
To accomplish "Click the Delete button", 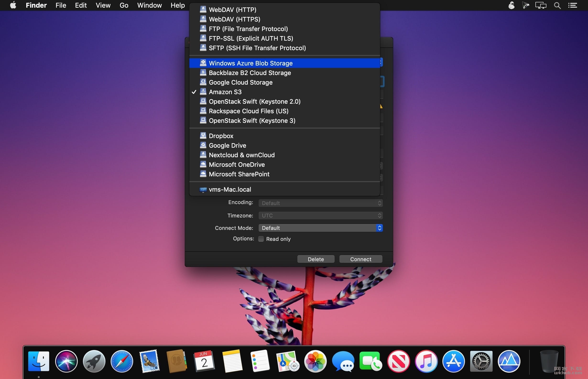I will [x=316, y=259].
